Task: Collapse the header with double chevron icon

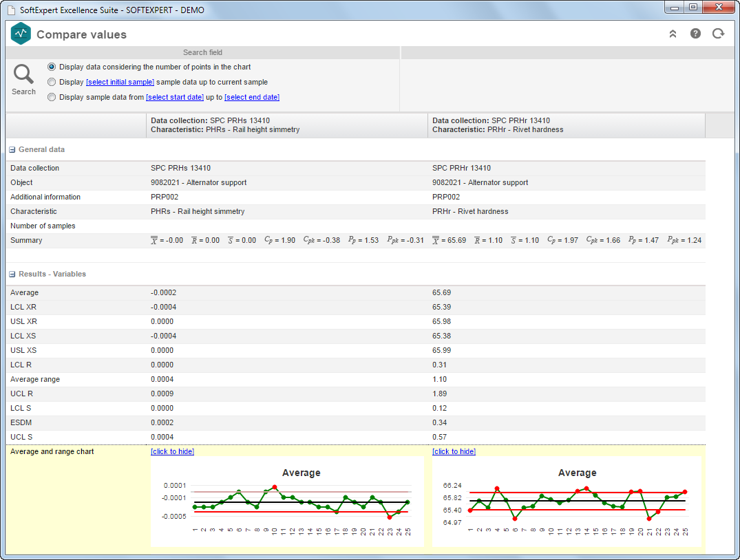Action: tap(673, 34)
